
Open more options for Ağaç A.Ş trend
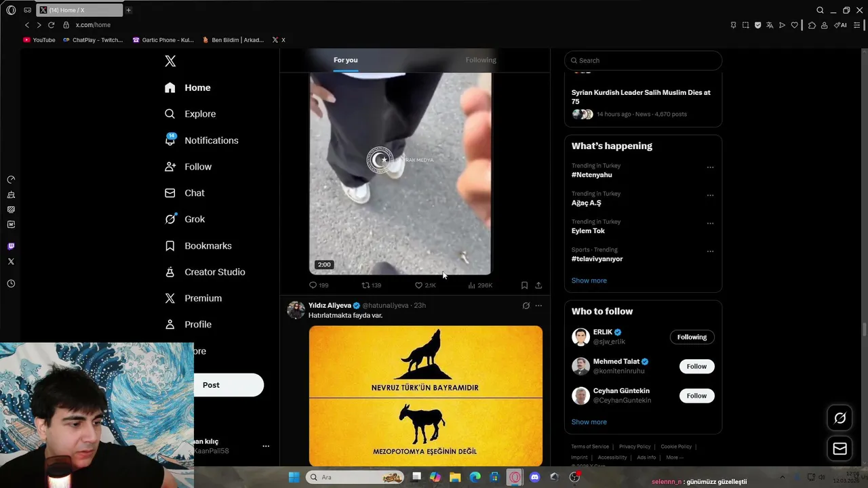(710, 195)
